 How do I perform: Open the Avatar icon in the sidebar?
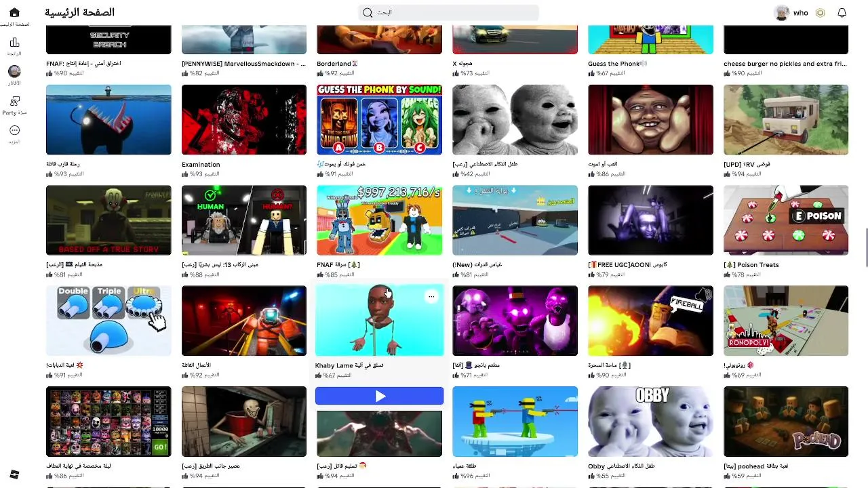tap(14, 72)
